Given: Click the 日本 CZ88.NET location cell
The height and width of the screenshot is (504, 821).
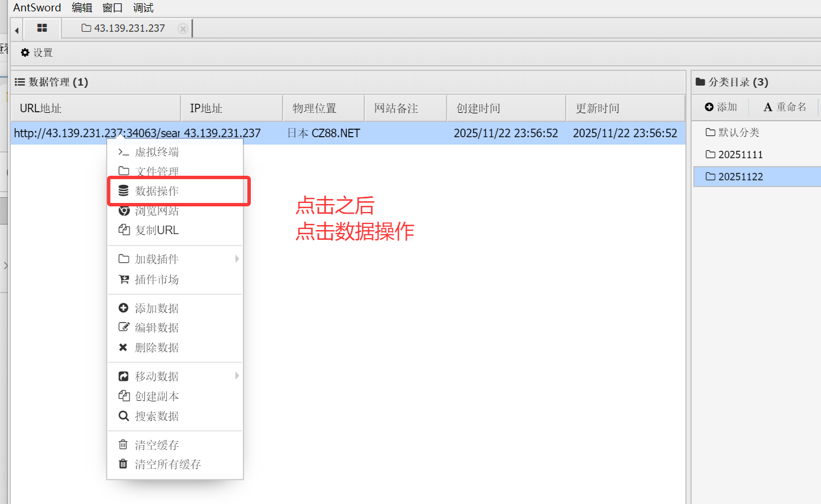Looking at the screenshot, I should tap(323, 133).
